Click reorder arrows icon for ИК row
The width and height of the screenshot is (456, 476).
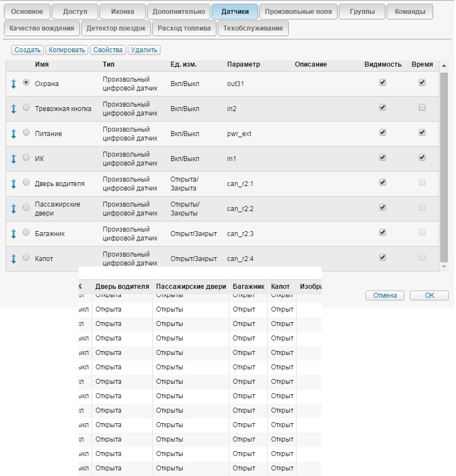tap(14, 159)
